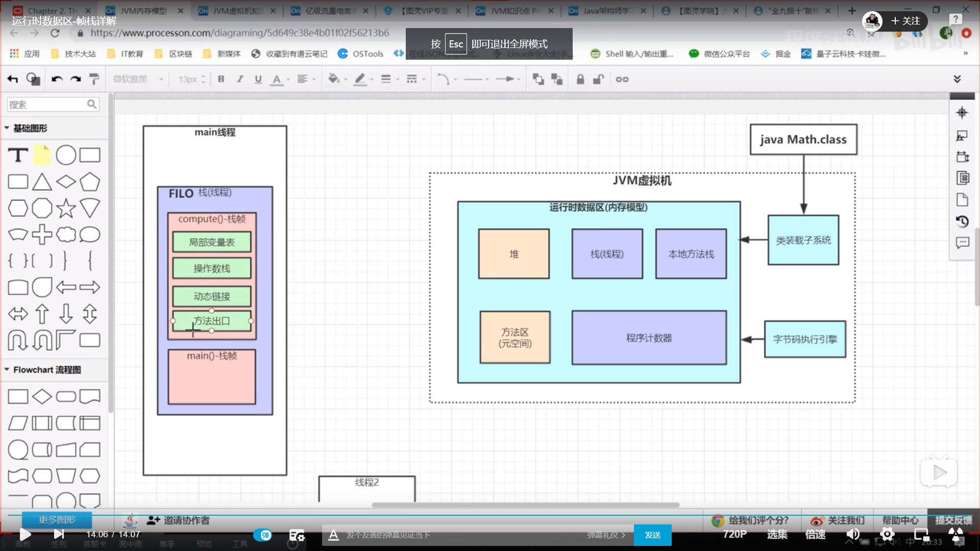980x551 pixels.
Task: Open the end arrow style dropdown
Action: pyautogui.click(x=508, y=79)
